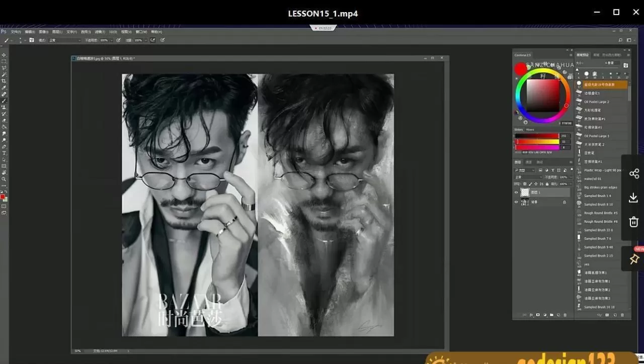
Task: Open the layer blend mode dropdown
Action: [x=527, y=177]
